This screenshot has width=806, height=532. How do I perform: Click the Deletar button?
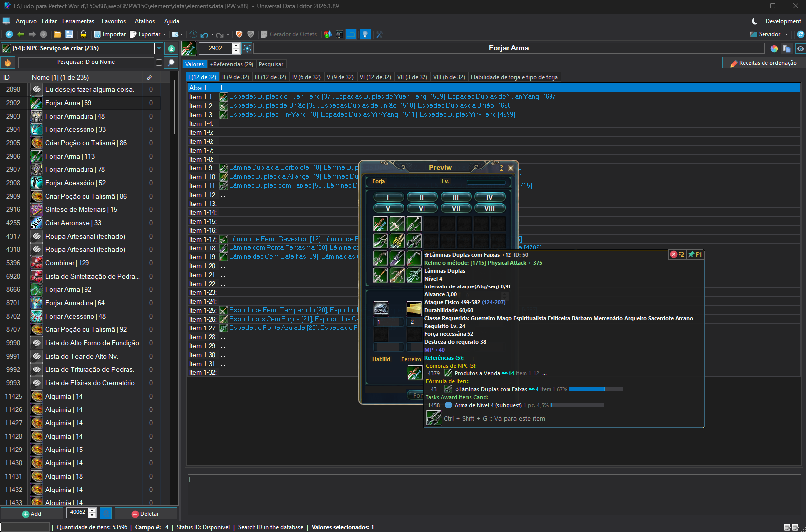[x=145, y=514]
